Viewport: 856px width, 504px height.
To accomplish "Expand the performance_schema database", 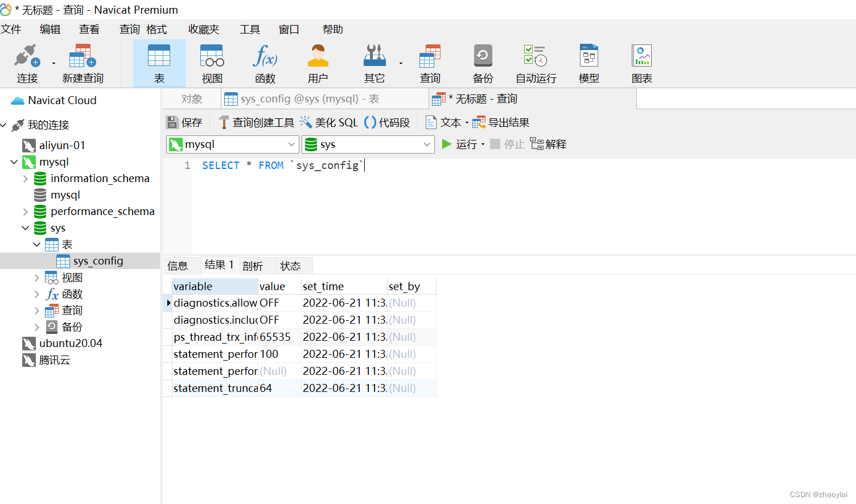I will click(26, 212).
